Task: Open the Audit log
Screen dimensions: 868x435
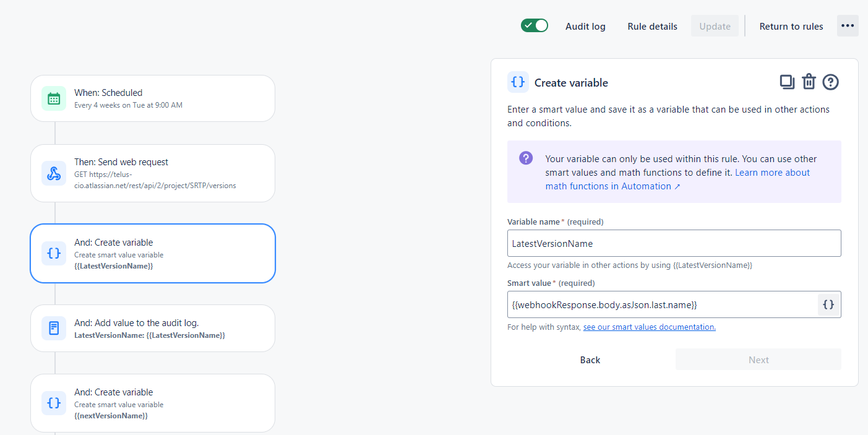Action: pyautogui.click(x=585, y=26)
